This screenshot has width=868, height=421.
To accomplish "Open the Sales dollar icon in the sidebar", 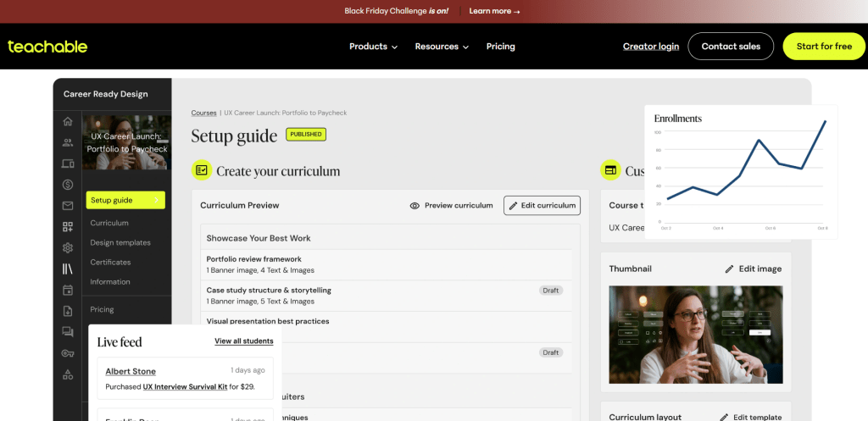I will (68, 185).
